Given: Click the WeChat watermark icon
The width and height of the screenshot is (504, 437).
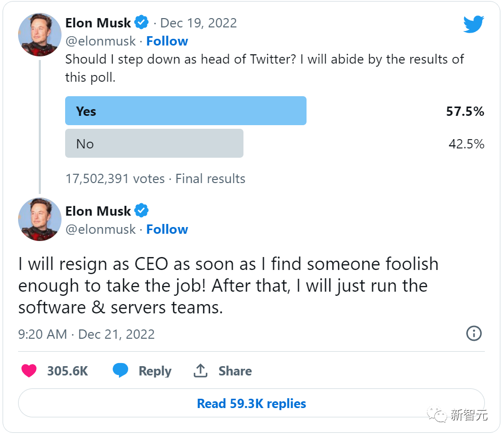Looking at the screenshot, I should click(x=441, y=415).
